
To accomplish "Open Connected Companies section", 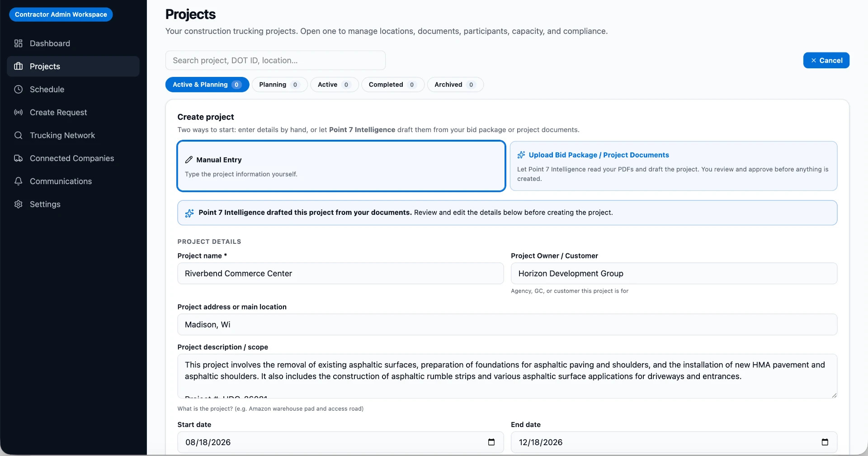I will 73,158.
